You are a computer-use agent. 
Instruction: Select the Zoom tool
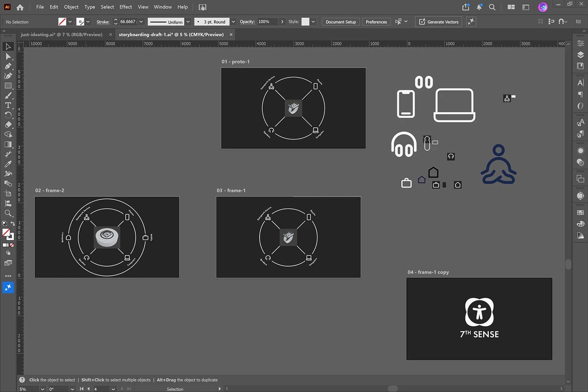click(x=8, y=213)
